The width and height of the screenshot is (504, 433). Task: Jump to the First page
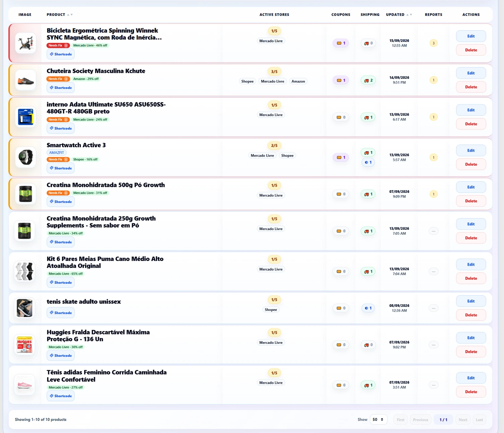(x=400, y=420)
